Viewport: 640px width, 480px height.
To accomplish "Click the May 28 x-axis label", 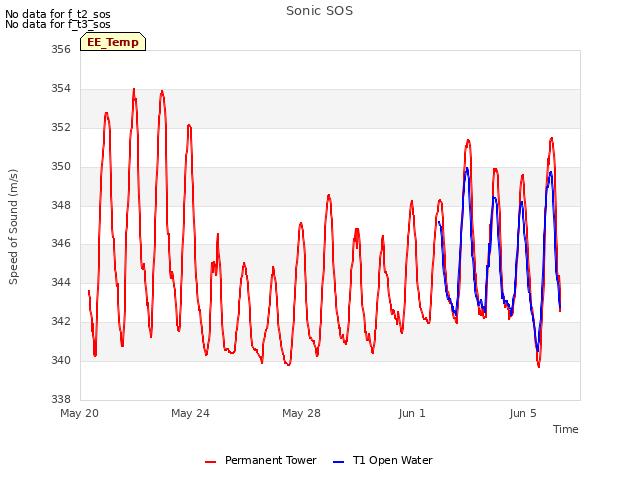I will pyautogui.click(x=301, y=413).
